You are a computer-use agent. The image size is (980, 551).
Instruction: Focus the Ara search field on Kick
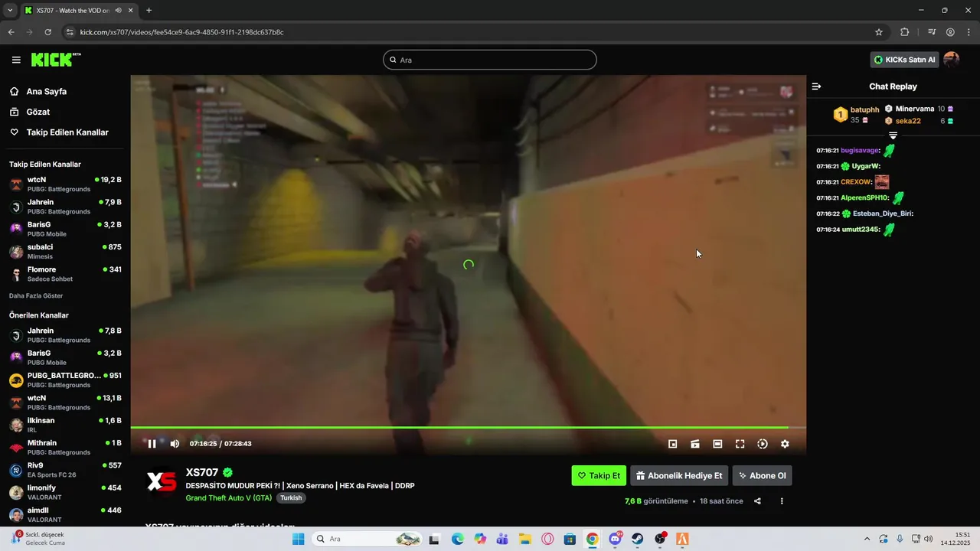pyautogui.click(x=490, y=60)
